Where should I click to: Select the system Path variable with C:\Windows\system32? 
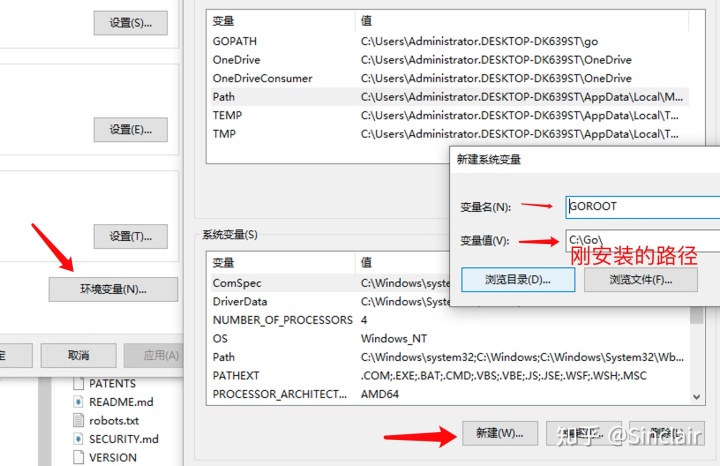pos(450,357)
